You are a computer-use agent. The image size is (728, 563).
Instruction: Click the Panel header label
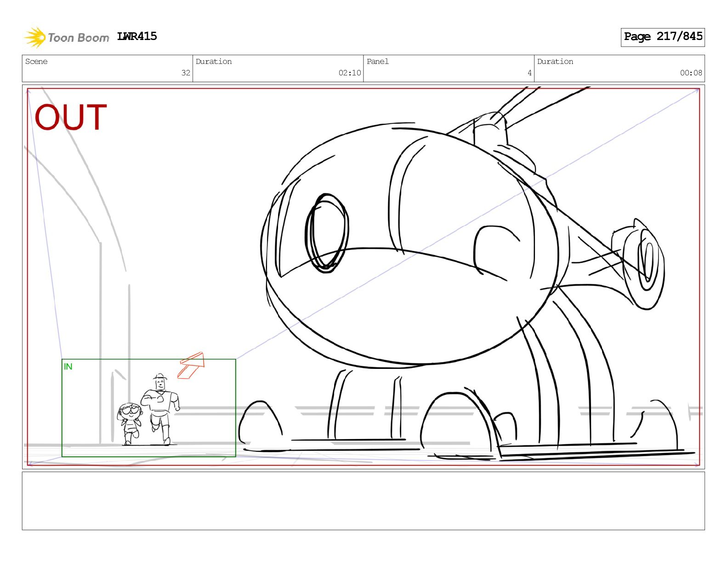click(x=377, y=62)
